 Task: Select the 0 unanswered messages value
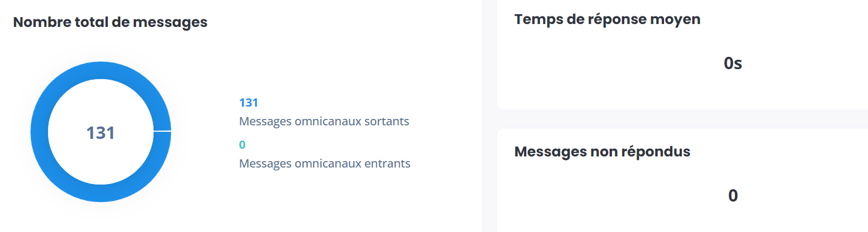733,196
